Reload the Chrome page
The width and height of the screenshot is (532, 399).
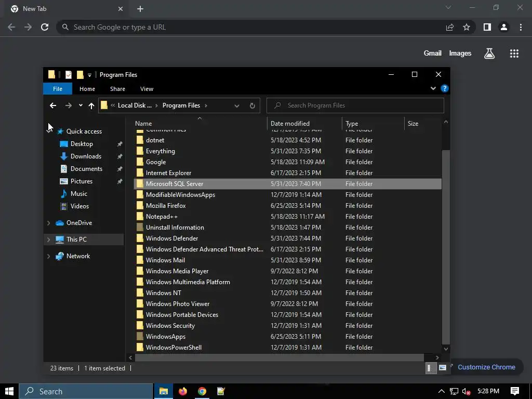[x=45, y=27]
